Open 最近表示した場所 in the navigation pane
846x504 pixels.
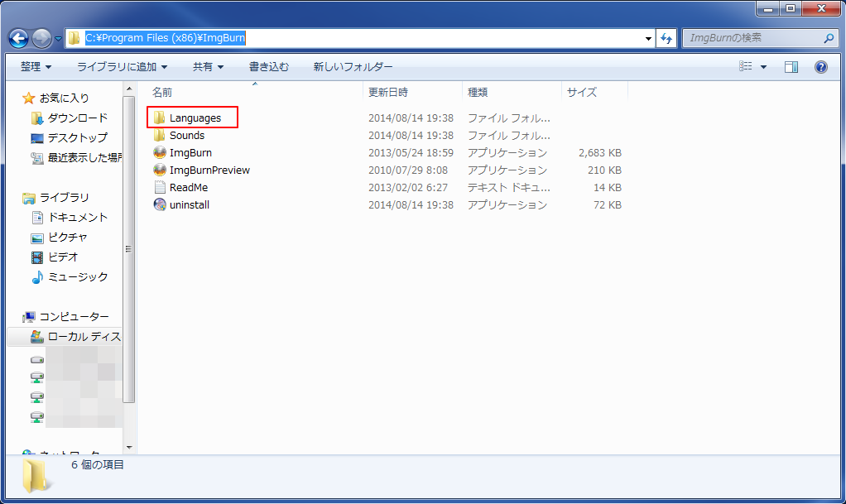pyautogui.click(x=84, y=157)
